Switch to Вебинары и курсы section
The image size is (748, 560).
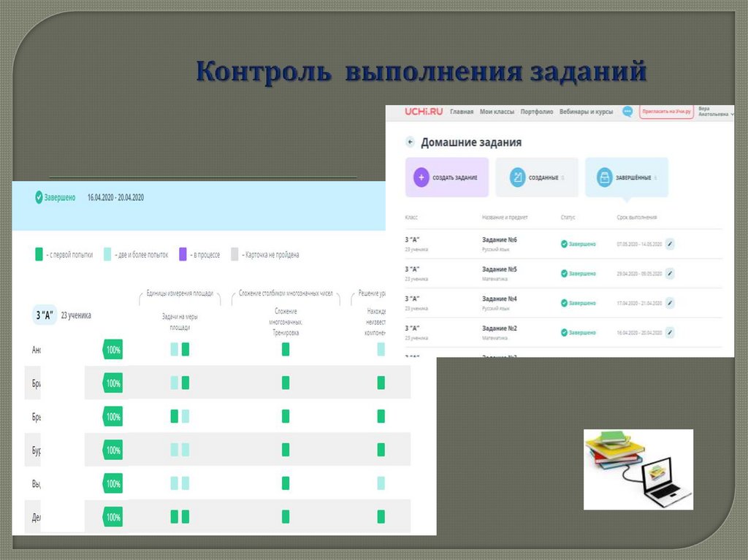[x=587, y=112]
